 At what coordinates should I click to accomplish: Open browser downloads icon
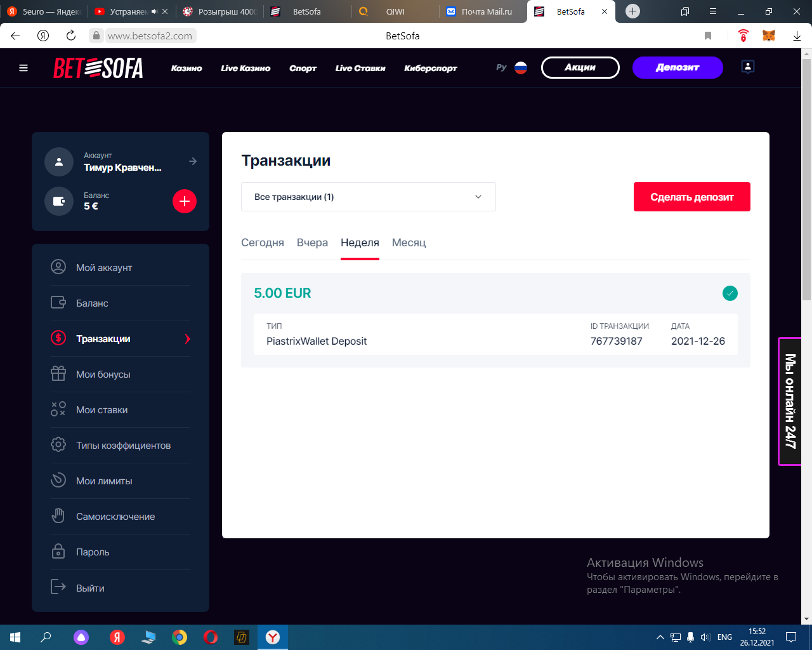coord(797,36)
